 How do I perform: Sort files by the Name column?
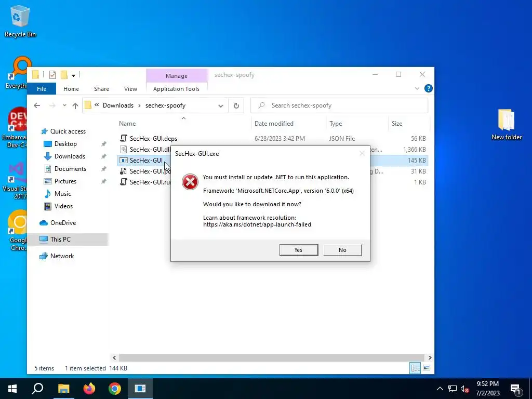(183, 124)
